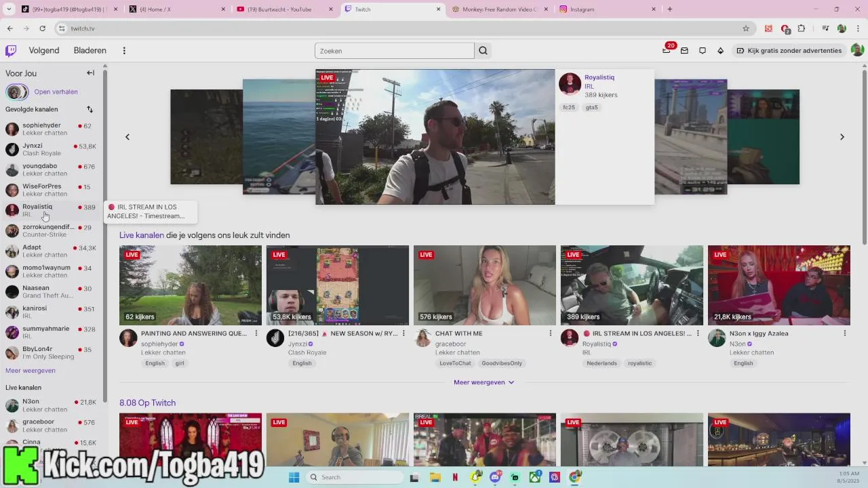The height and width of the screenshot is (488, 868).
Task: Select BbyLon4r in followed channels
Action: pyautogui.click(x=51, y=352)
